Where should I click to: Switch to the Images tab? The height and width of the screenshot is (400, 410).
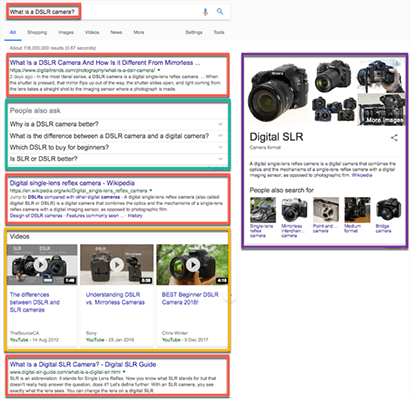66,32
